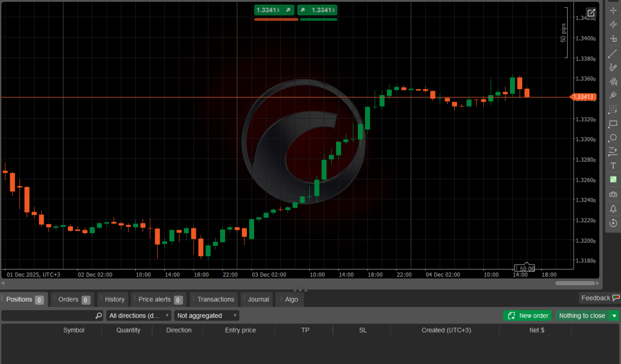Select the rectangle shape tool
The image size is (621, 364).
pyautogui.click(x=613, y=124)
